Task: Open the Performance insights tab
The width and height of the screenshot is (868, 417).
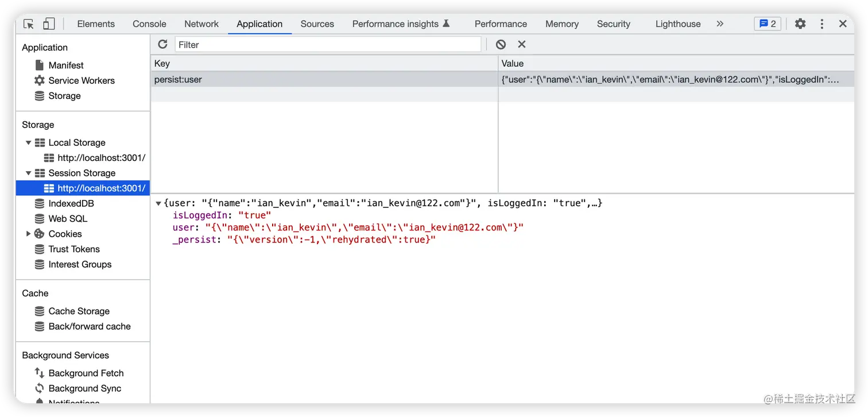Action: coord(401,24)
